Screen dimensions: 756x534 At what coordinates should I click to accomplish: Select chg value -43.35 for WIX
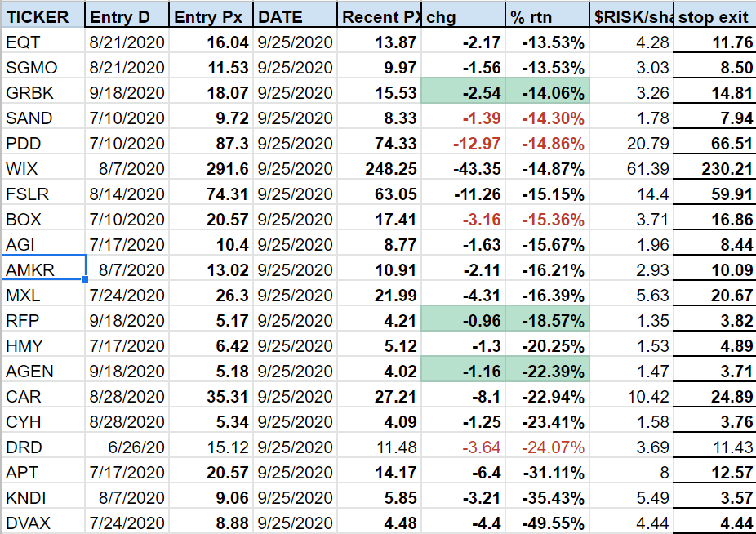click(463, 168)
